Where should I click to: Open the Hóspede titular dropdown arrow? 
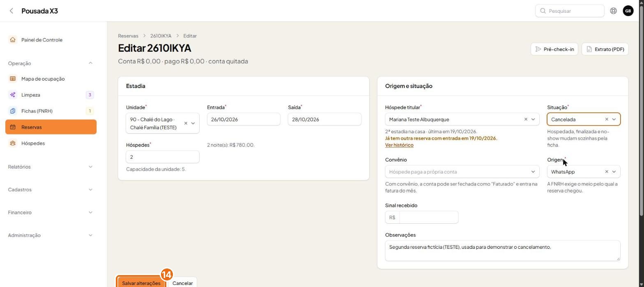click(533, 119)
